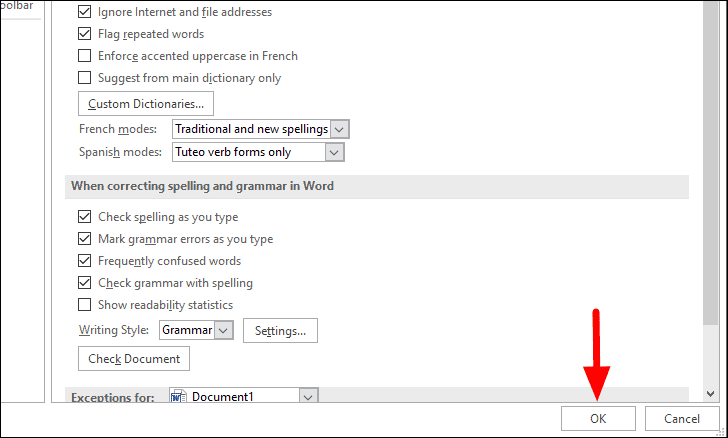Confirm options with the OK button
The width and height of the screenshot is (728, 438).
[598, 418]
